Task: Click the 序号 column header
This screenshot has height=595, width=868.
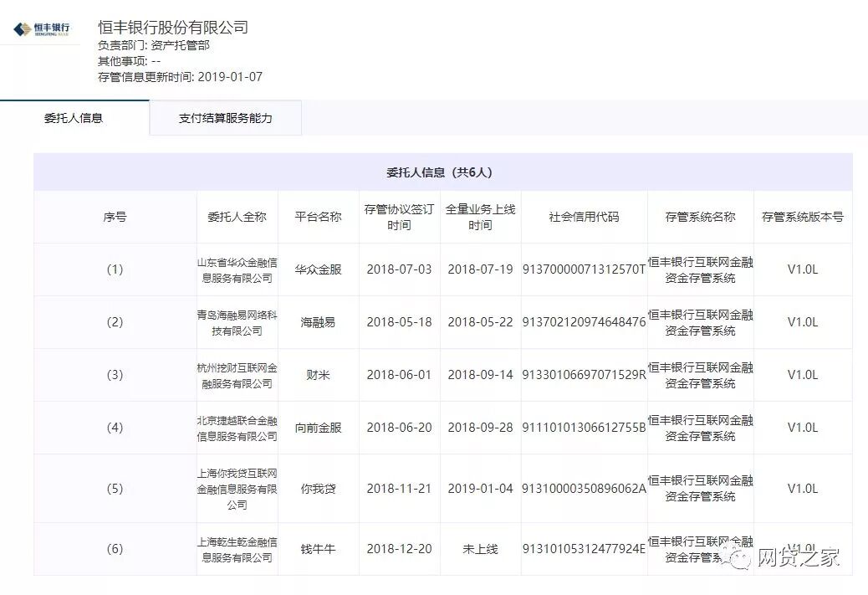Action: pos(115,217)
